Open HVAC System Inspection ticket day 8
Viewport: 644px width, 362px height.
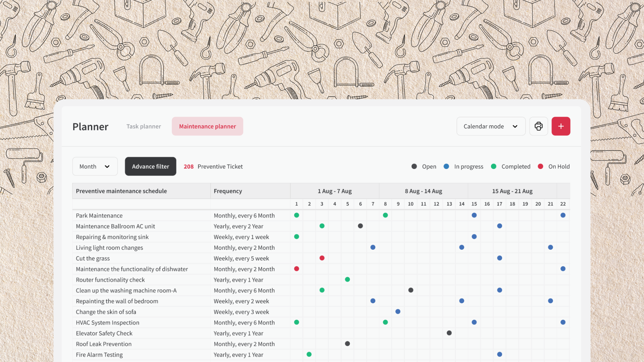(x=385, y=322)
